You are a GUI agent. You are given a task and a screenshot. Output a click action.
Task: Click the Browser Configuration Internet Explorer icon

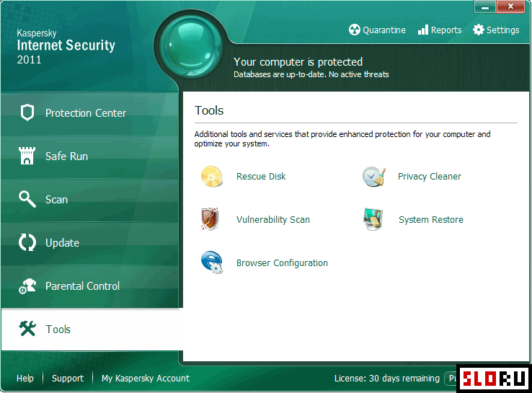(212, 262)
